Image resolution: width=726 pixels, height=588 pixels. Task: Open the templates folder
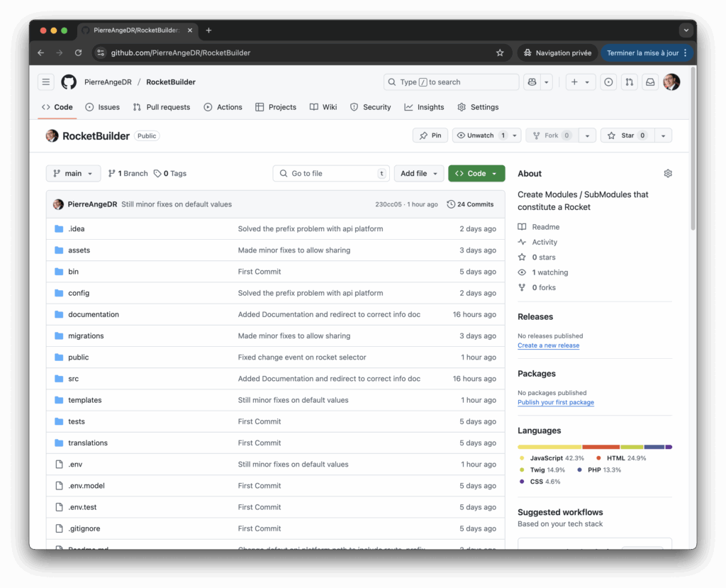pyautogui.click(x=85, y=400)
